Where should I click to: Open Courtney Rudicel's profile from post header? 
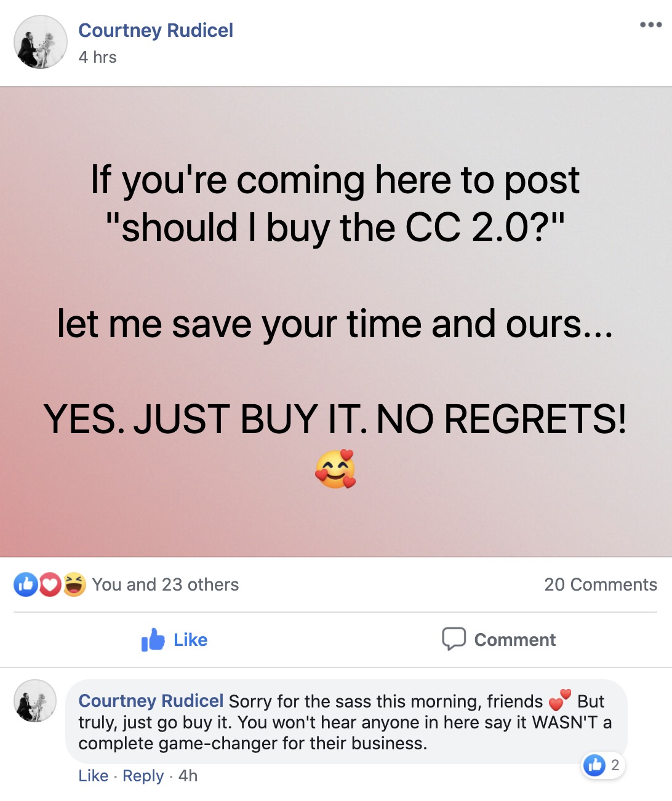pos(156,30)
